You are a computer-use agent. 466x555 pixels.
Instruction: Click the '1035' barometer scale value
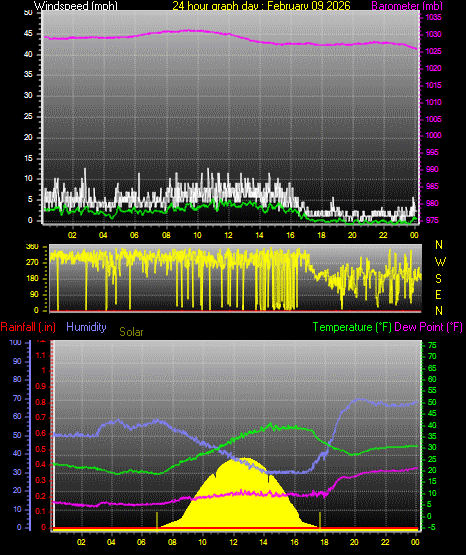click(433, 17)
